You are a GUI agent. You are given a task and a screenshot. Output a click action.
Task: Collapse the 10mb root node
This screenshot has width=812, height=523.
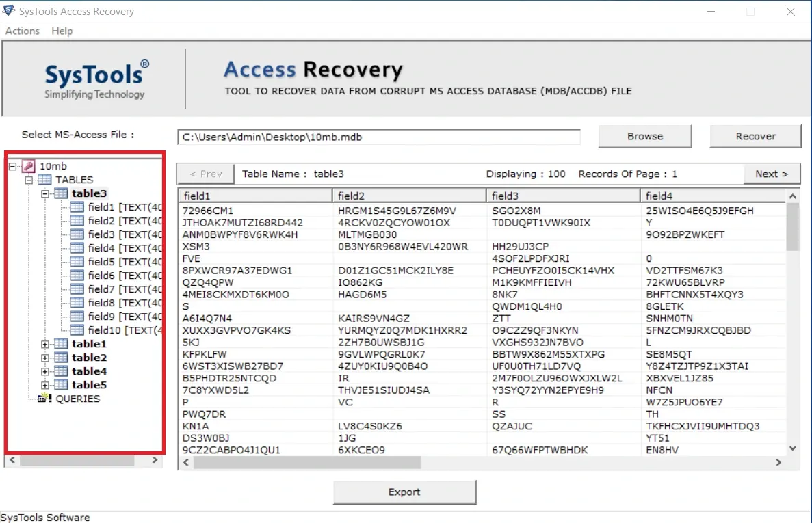[13, 166]
